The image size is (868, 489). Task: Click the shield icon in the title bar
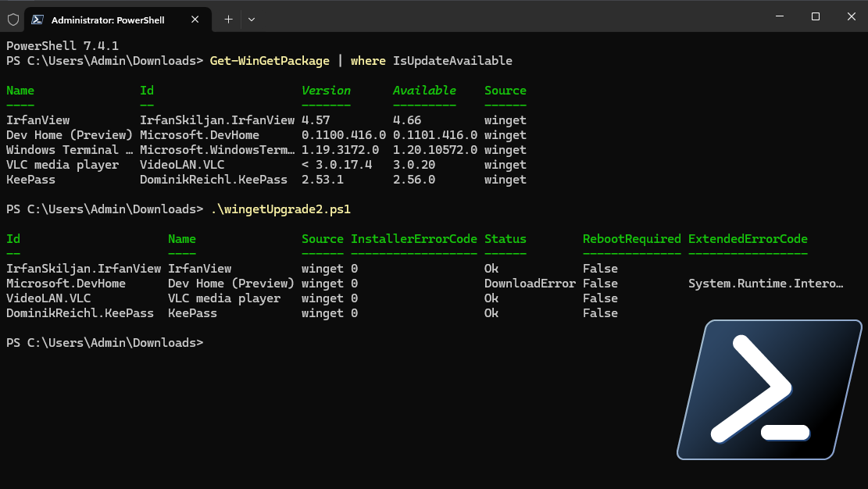pyautogui.click(x=13, y=20)
